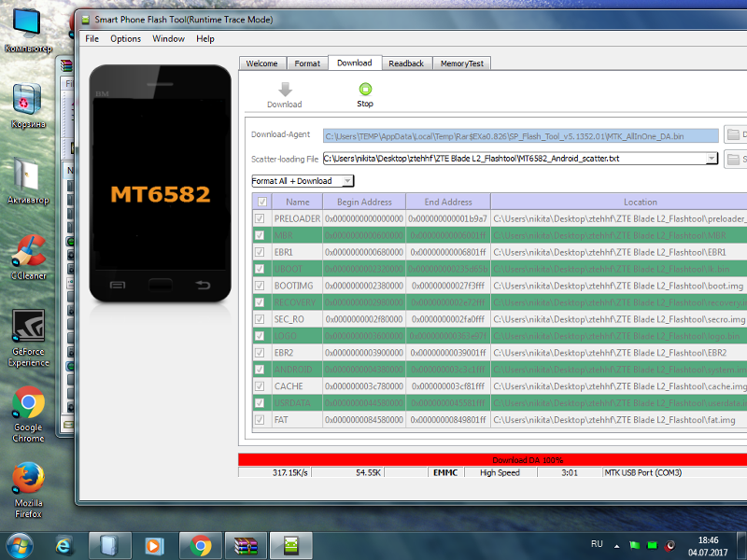Launch Google Chrome desktop shortcut
This screenshot has width=747, height=560.
click(x=28, y=414)
